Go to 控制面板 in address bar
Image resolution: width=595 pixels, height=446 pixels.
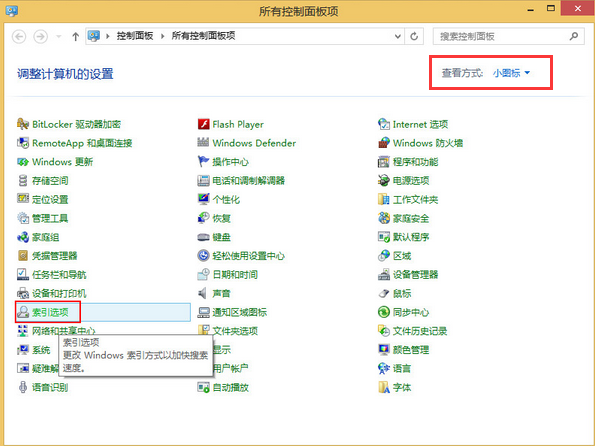(135, 36)
